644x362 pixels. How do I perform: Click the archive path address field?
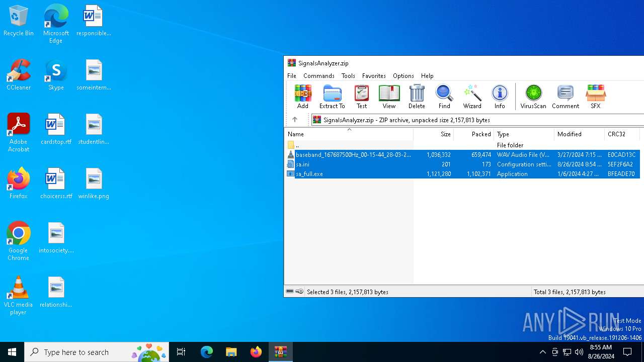pos(477,120)
